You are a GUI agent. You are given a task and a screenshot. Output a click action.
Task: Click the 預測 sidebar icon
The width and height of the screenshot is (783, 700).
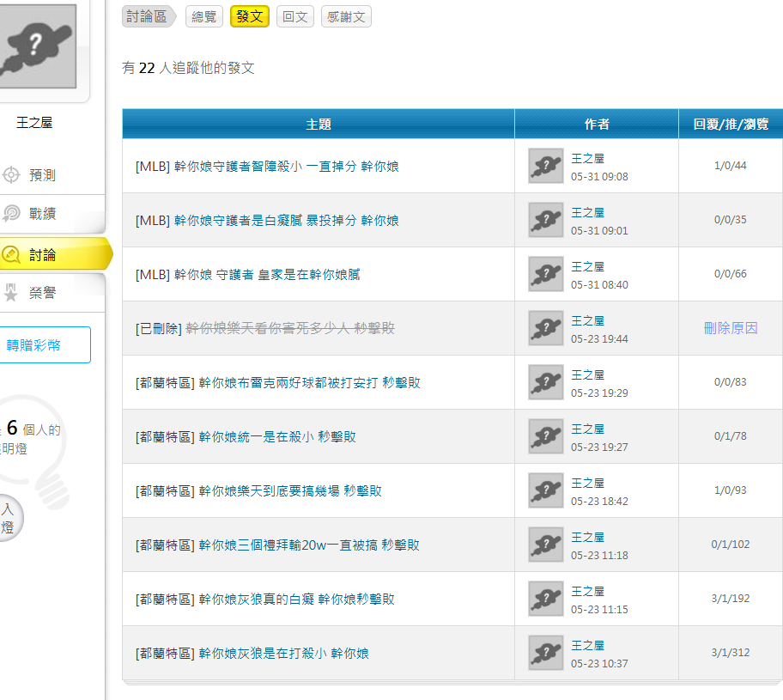coord(11,175)
